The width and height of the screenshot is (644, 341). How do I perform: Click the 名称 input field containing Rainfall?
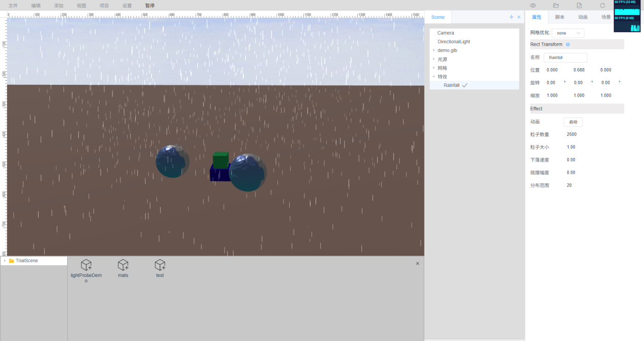(565, 58)
